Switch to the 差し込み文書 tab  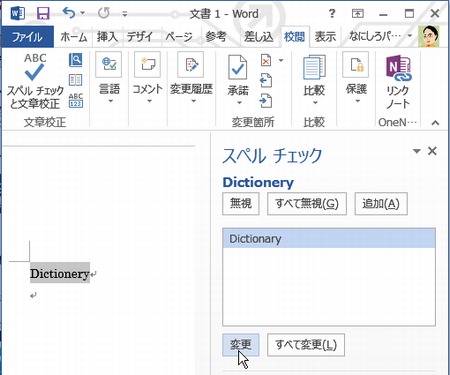[x=259, y=37]
